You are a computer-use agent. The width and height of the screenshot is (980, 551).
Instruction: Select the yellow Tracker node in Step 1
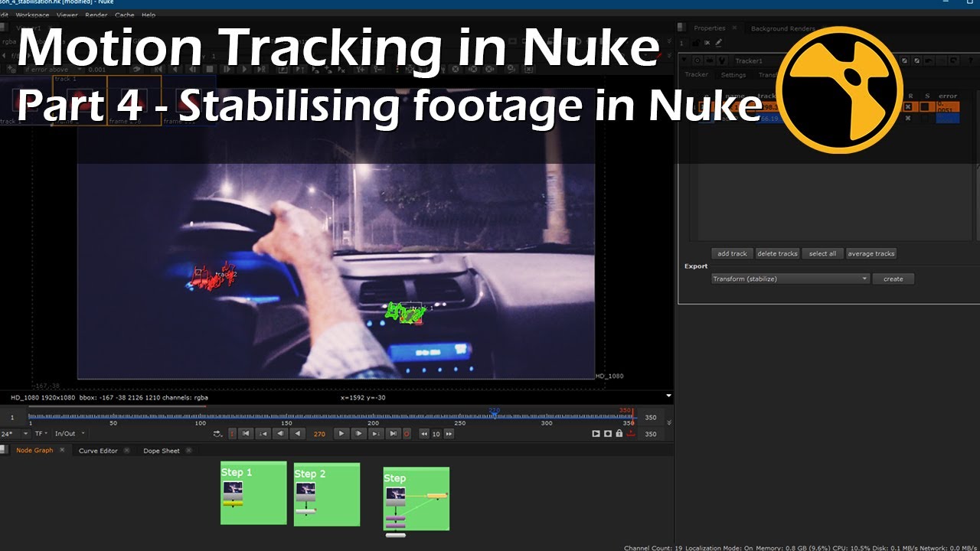point(233,504)
